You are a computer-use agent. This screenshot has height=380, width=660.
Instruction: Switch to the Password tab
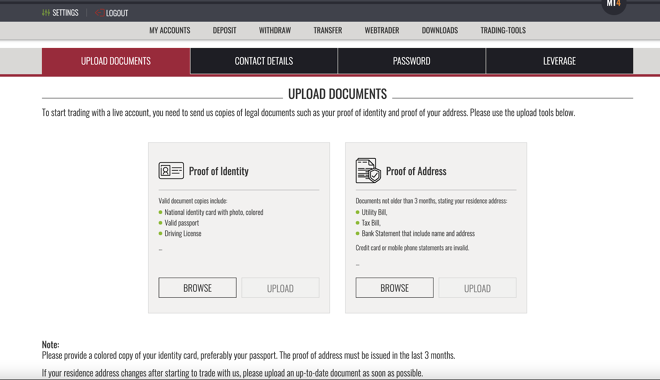click(x=412, y=61)
